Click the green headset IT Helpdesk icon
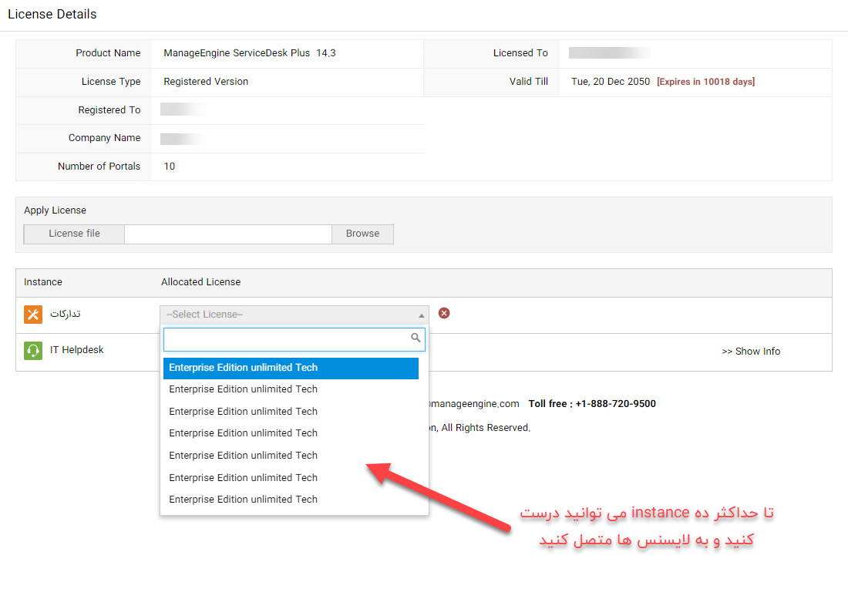 coord(33,351)
